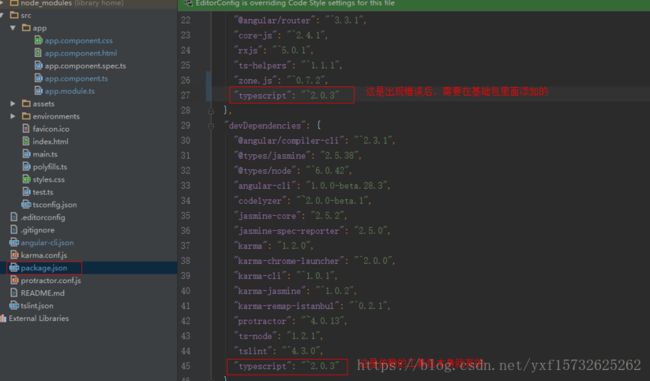Viewport: 650px width, 381px height.
Task: Open app.component.css in the tree
Action: [x=78, y=41]
